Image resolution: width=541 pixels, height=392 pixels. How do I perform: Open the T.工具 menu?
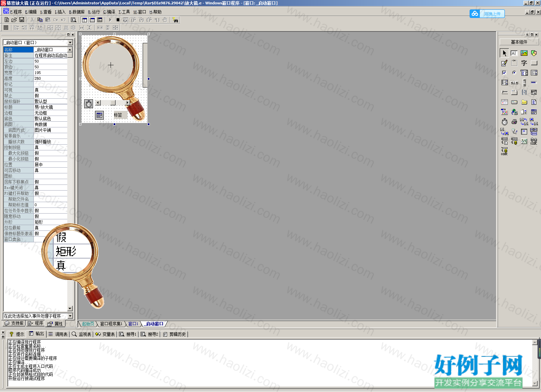point(124,12)
